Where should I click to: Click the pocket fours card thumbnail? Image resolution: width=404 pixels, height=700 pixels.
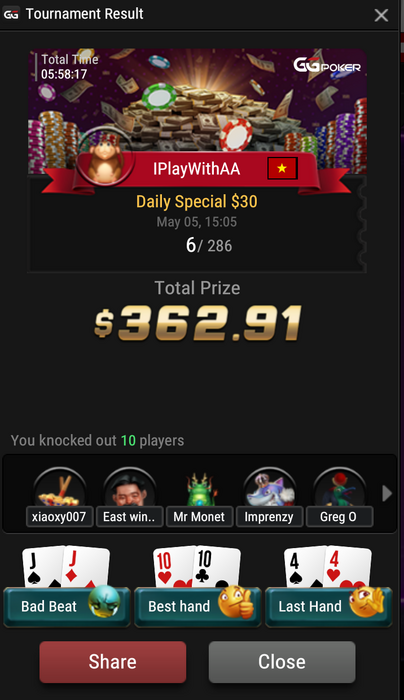[x=328, y=567]
